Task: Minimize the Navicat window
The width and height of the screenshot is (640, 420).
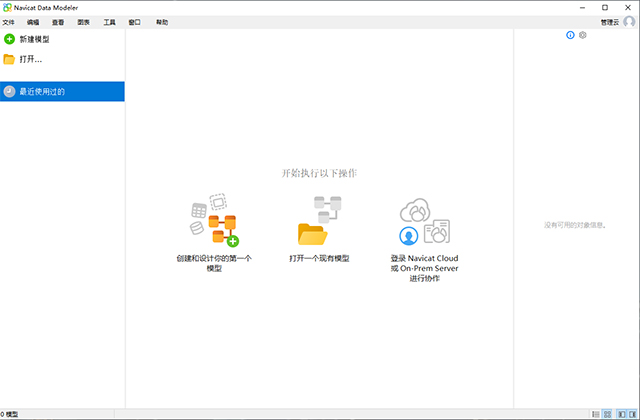Action: [582, 7]
